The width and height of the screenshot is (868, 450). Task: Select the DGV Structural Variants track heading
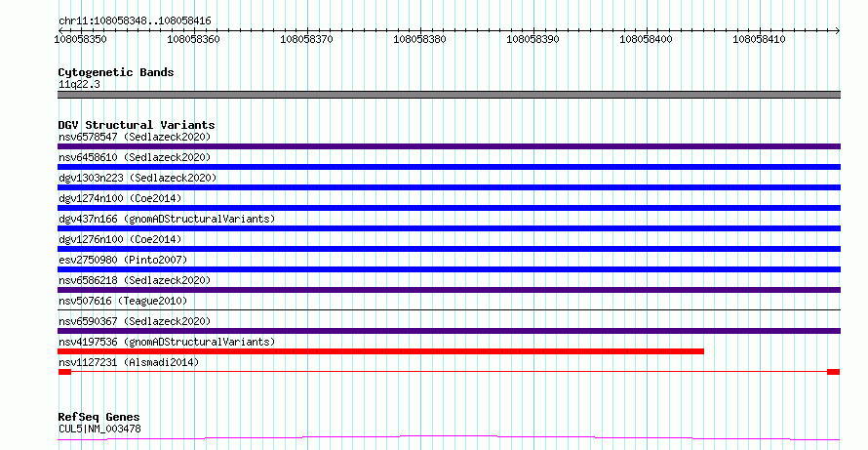coord(137,125)
